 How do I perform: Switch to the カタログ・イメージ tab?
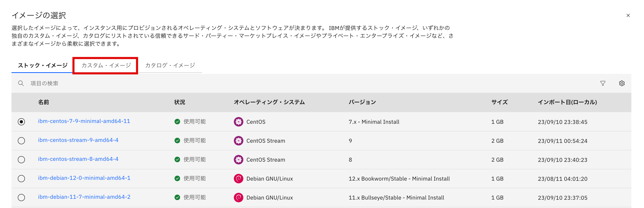(x=170, y=65)
